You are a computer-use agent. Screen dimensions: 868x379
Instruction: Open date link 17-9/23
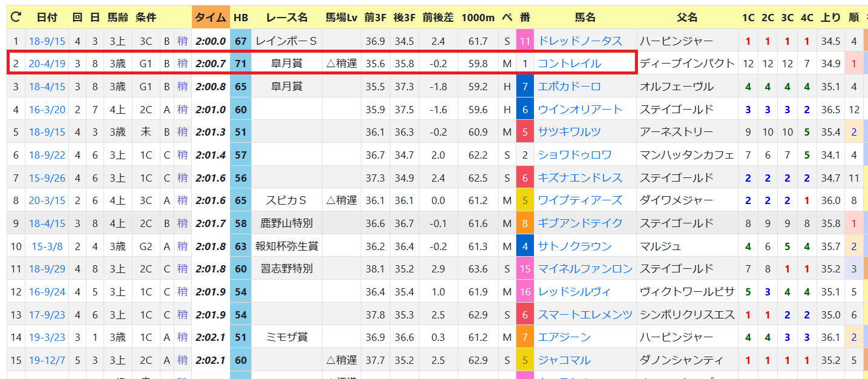point(47,315)
